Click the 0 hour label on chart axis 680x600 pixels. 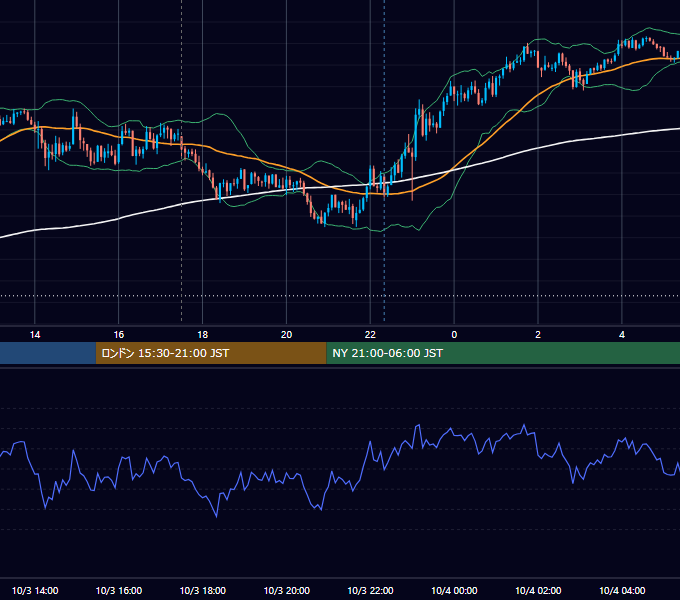pyautogui.click(x=454, y=335)
